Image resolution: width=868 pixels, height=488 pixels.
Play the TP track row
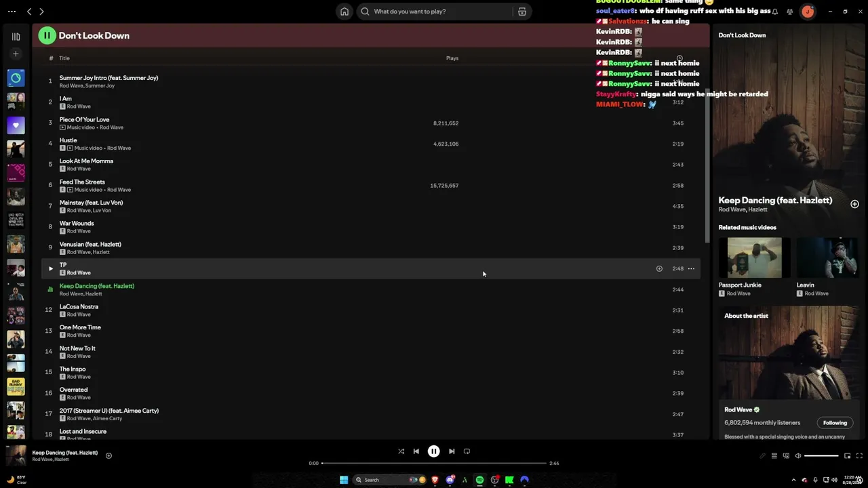pos(50,268)
